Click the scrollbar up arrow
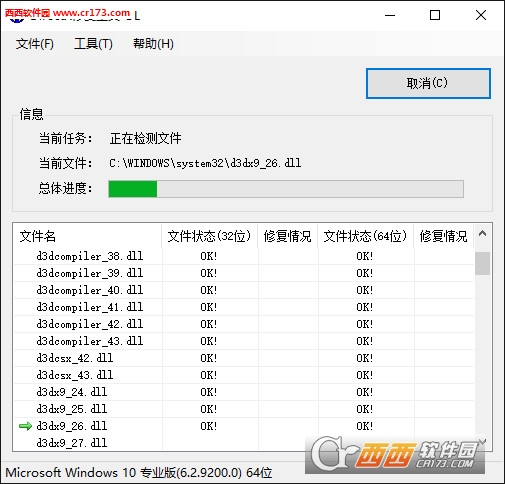505x484 pixels. tap(482, 234)
